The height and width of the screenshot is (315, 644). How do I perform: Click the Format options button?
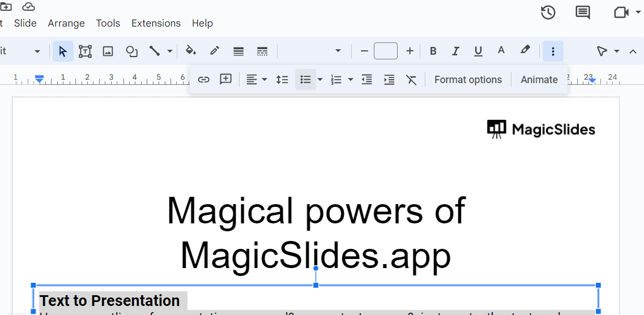click(x=468, y=80)
